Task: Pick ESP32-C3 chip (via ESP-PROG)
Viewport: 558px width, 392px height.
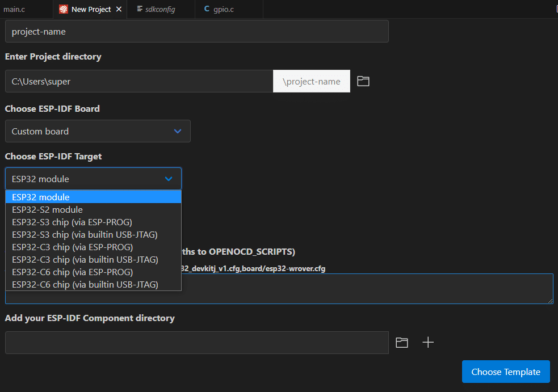Action: tap(93, 247)
